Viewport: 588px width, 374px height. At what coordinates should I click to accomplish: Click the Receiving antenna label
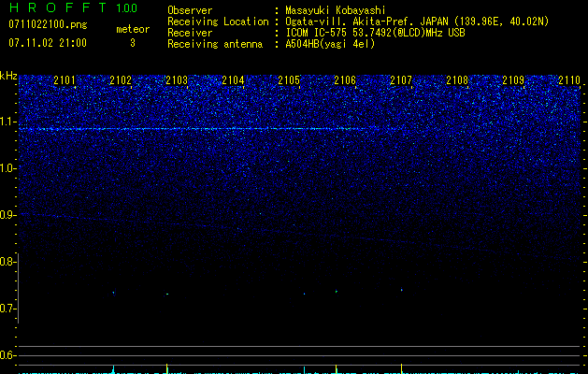click(x=215, y=44)
